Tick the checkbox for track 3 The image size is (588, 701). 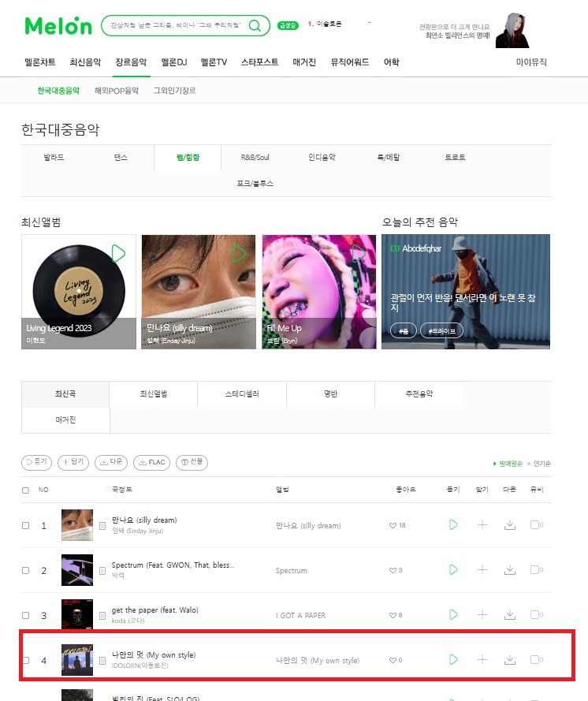25,615
